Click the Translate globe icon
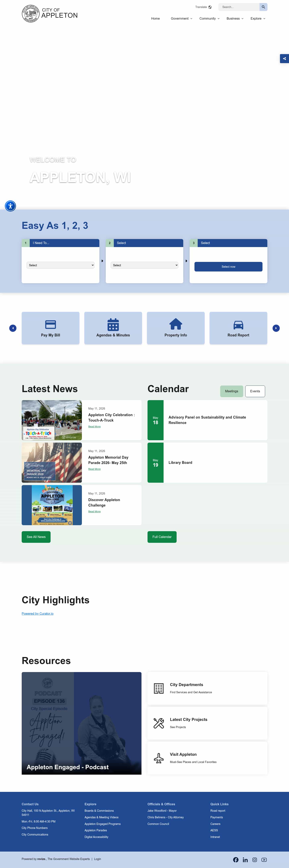Screen dimensions: 289x868 tap(210, 7)
